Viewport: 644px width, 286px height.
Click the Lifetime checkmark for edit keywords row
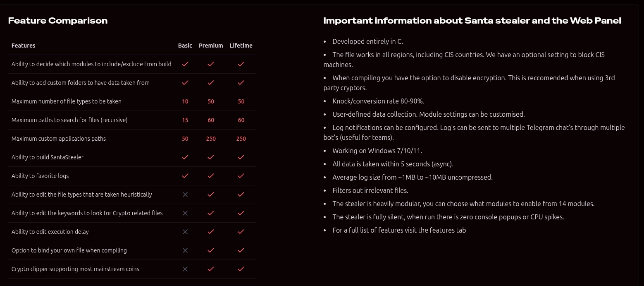pyautogui.click(x=241, y=213)
